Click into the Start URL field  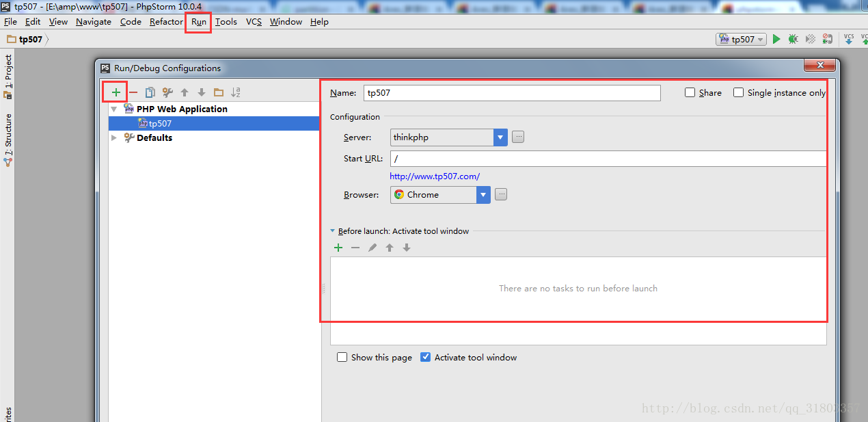point(608,159)
